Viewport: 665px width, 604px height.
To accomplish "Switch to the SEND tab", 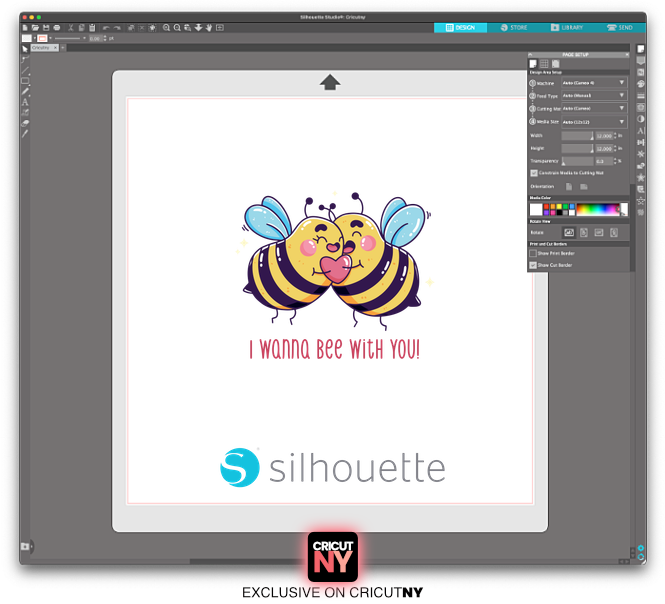I will pos(620,28).
